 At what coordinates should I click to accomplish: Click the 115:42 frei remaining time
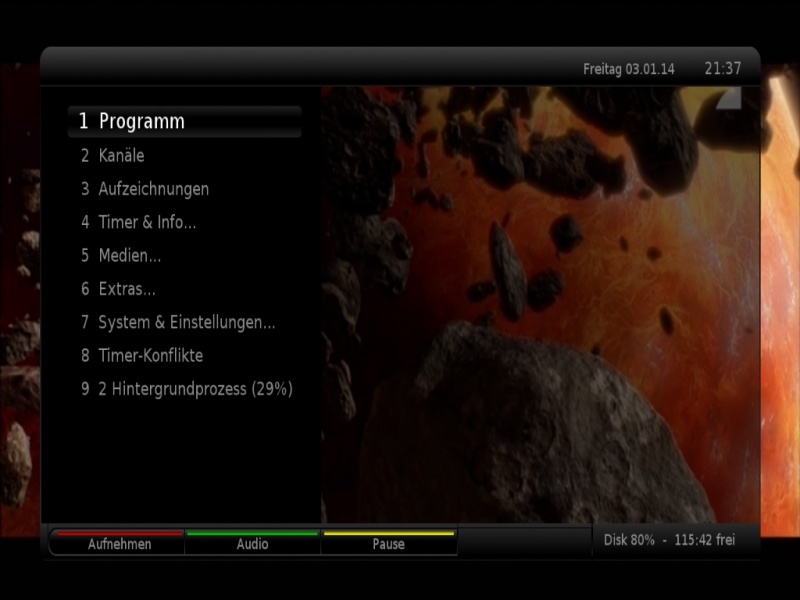point(704,540)
